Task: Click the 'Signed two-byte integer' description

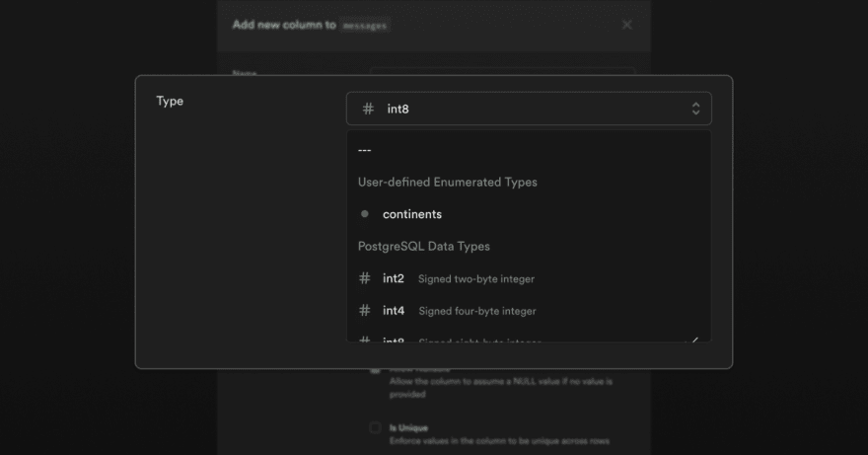Action: coord(476,279)
